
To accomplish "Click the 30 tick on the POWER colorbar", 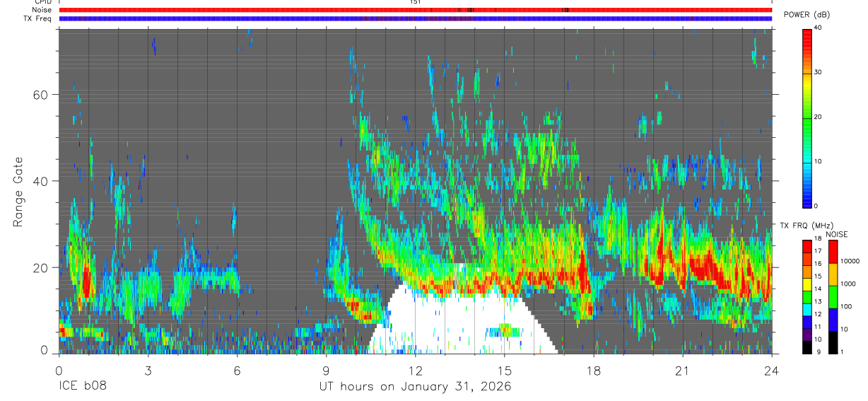I will (819, 73).
